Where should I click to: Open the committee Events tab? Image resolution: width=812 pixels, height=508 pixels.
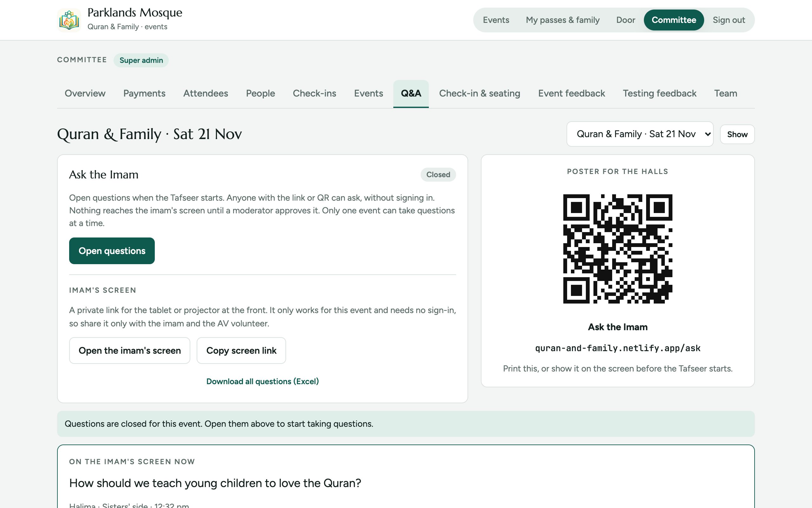pos(369,93)
